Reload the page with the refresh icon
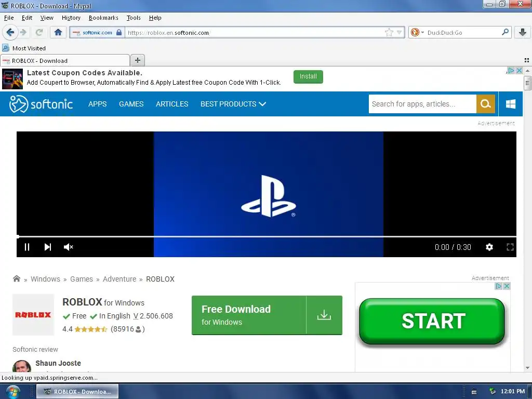 click(39, 32)
